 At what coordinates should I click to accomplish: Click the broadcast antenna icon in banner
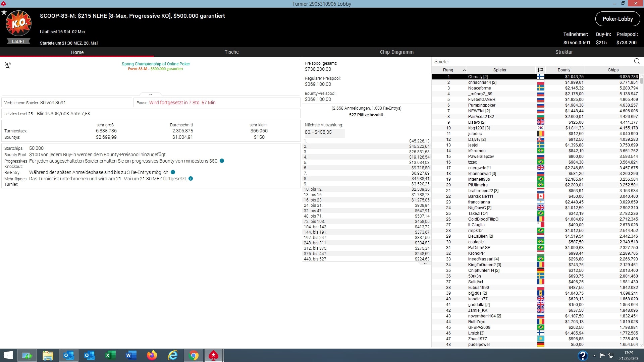[8, 65]
